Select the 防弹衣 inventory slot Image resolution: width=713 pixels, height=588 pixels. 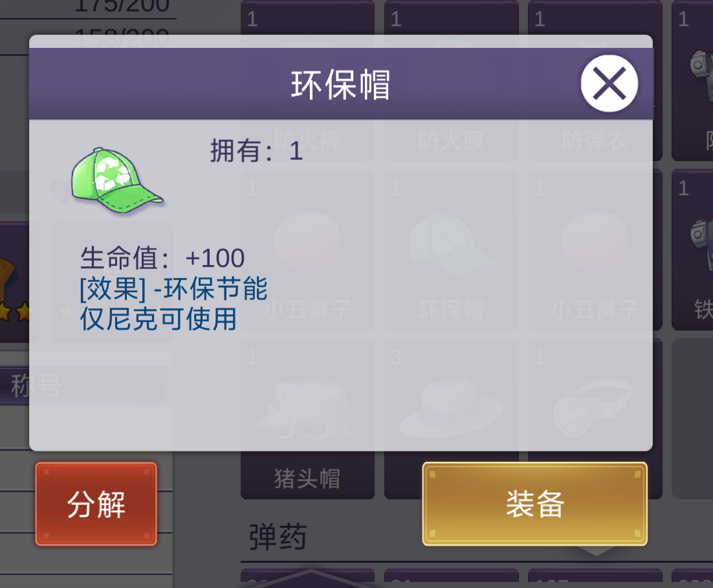(595, 80)
